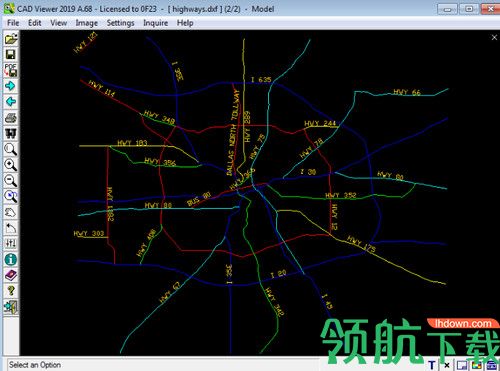
Task: Open the File menu
Action: coord(13,23)
